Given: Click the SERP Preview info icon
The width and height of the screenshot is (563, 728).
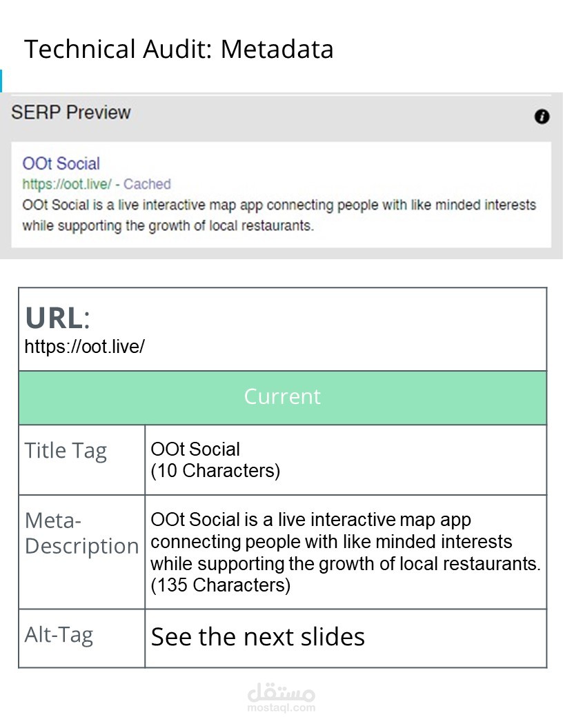Looking at the screenshot, I should [542, 116].
